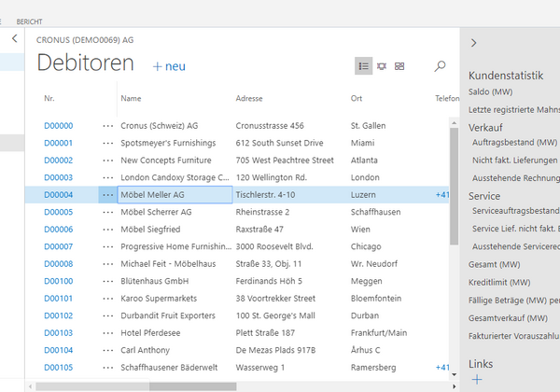Show row actions for Hotel Pferdesee
Screen dimensions: 560x392
pyautogui.click(x=107, y=332)
